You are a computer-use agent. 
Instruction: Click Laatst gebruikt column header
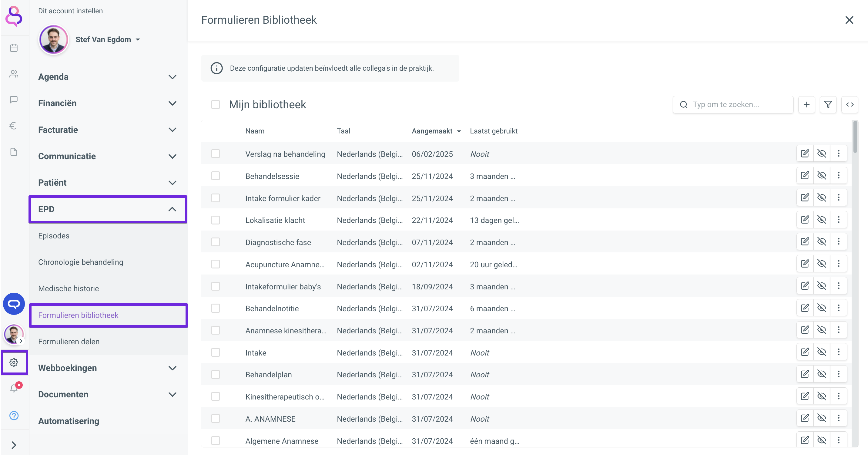tap(494, 131)
